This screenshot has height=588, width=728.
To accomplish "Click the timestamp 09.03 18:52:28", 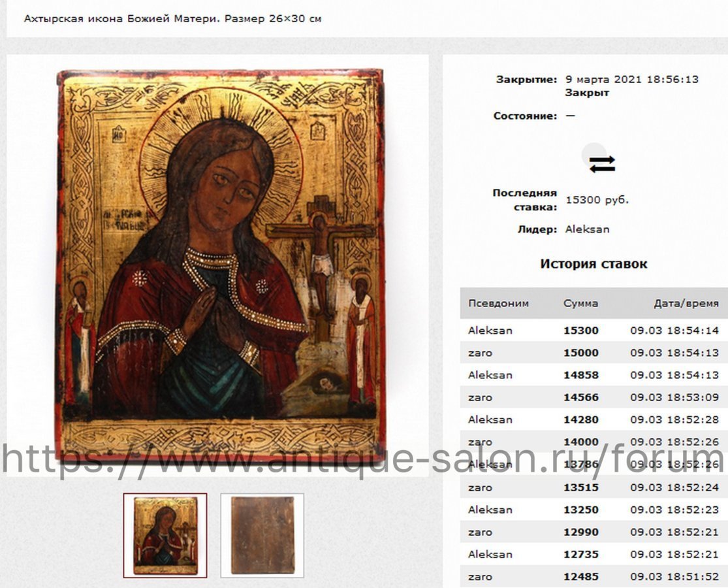I will pos(674,420).
